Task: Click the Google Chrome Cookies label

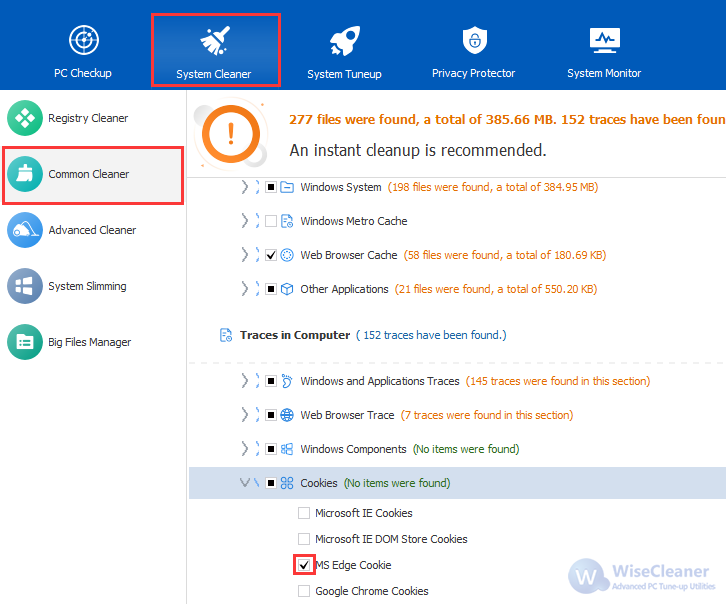Action: pyautogui.click(x=372, y=591)
